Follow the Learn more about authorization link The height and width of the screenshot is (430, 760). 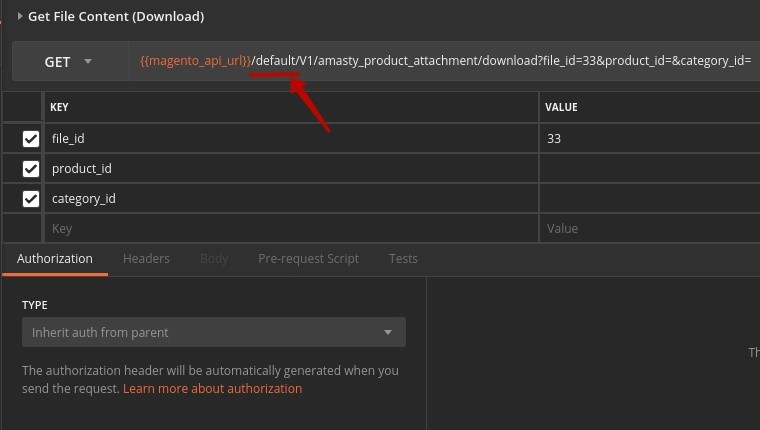(212, 388)
